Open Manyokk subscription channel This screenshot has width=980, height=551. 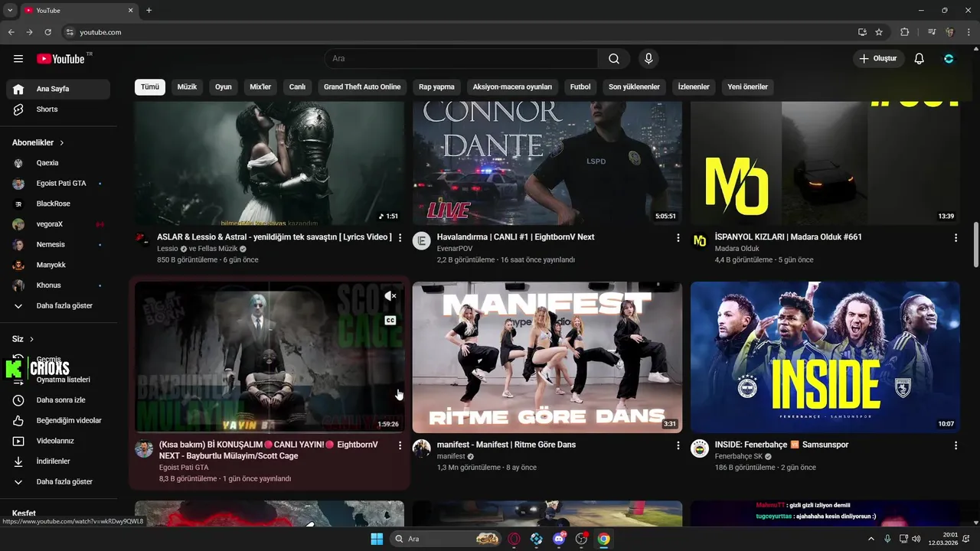[x=58, y=265]
